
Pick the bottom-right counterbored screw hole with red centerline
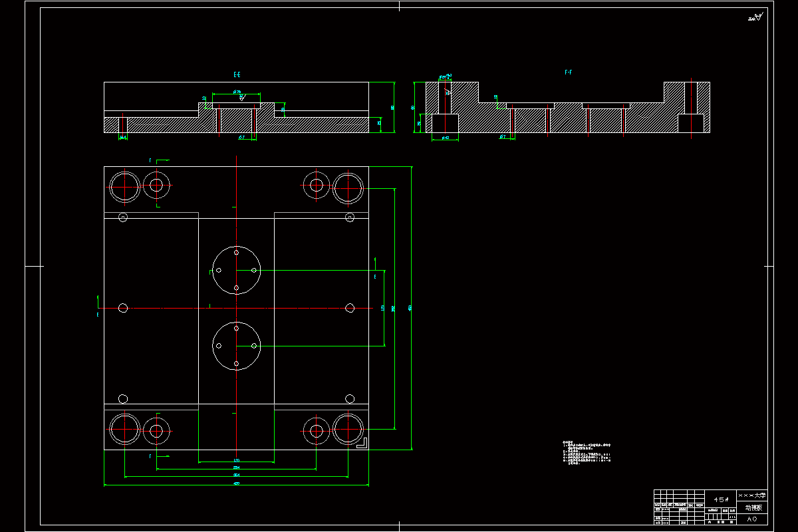[317, 430]
